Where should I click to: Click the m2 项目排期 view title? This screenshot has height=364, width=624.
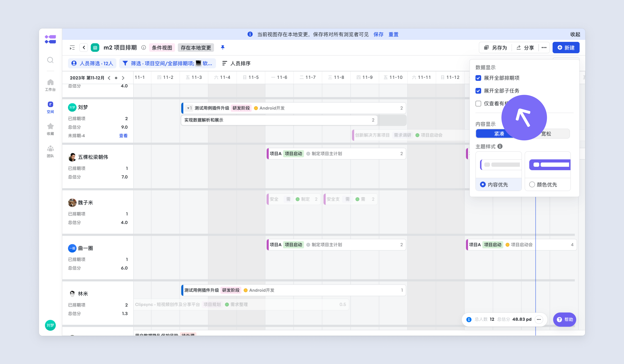(x=120, y=48)
